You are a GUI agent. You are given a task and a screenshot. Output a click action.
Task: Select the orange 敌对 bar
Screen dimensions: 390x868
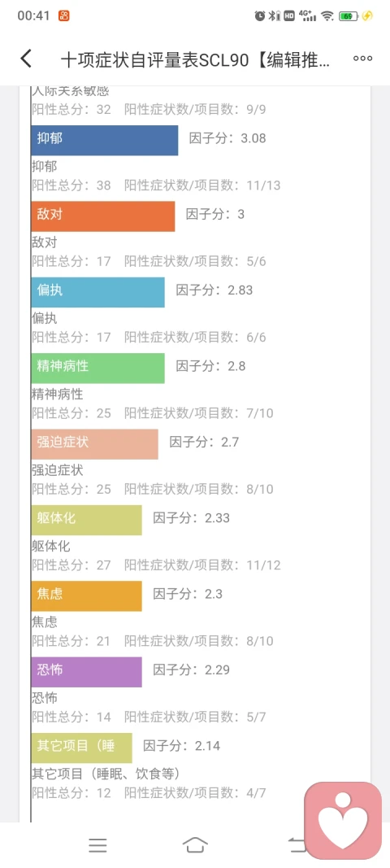tap(103, 216)
